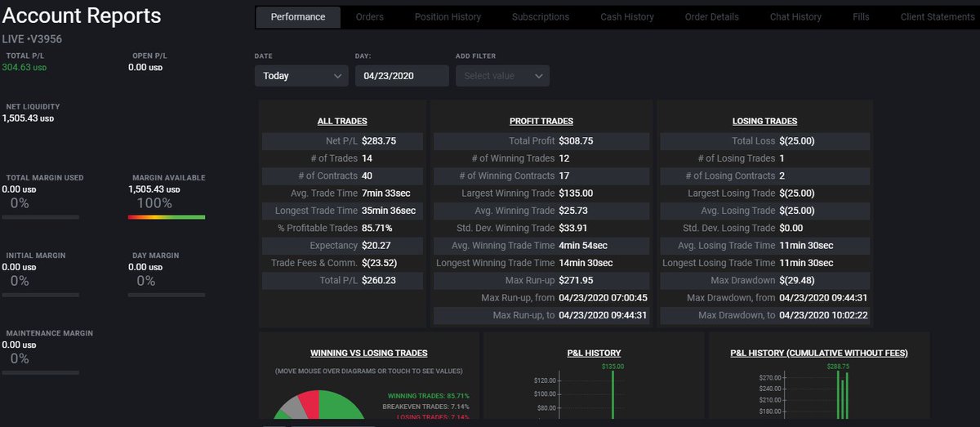Click the All Trades section heading
Screen dimensions: 980x427
tap(342, 121)
